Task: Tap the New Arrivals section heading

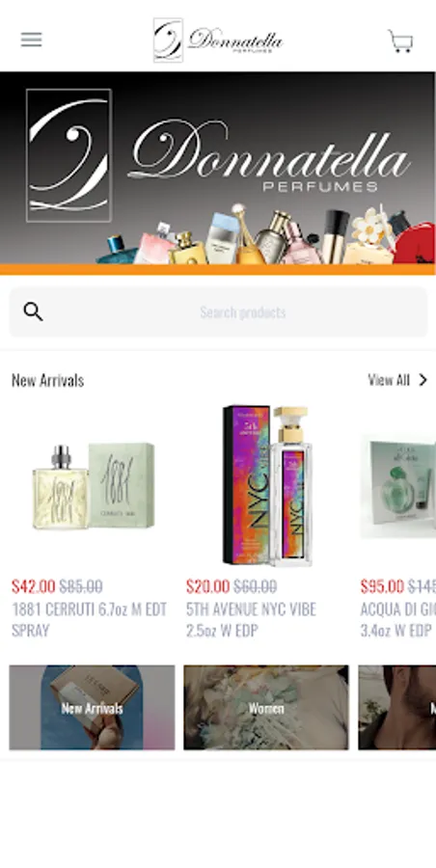Action: 47,380
